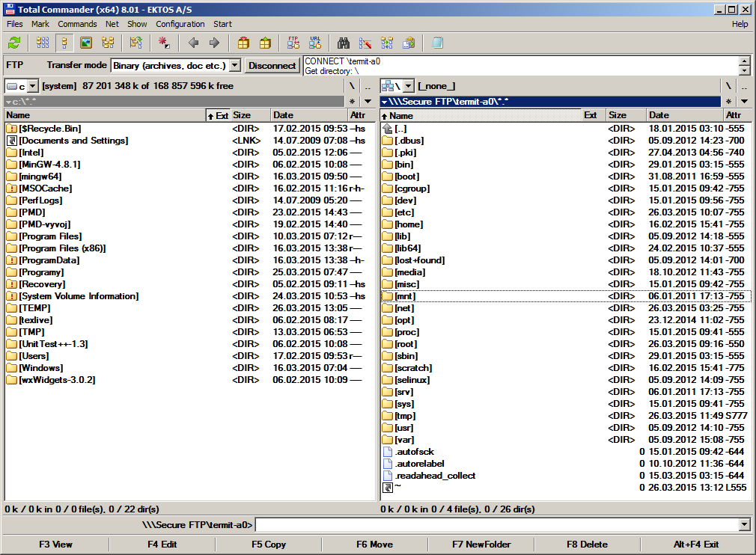Image resolution: width=756 pixels, height=555 pixels.
Task: Open the Notepad icon in the toolbar
Action: tap(437, 43)
